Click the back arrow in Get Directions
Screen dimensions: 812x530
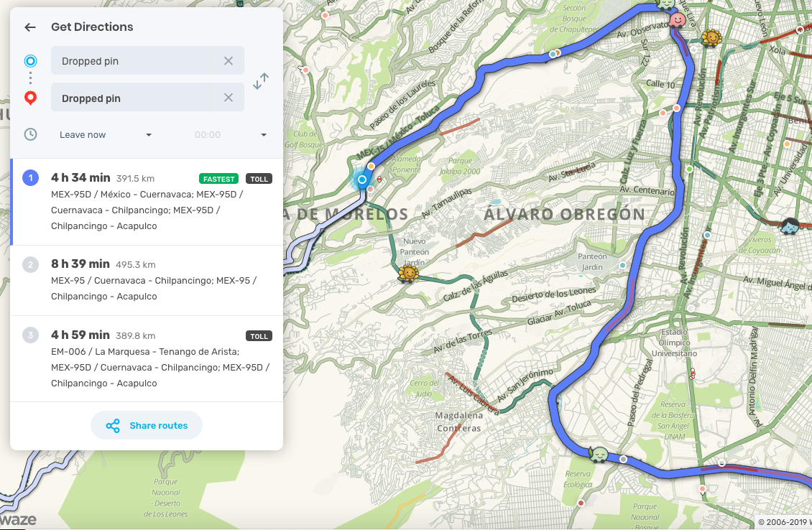(x=30, y=27)
